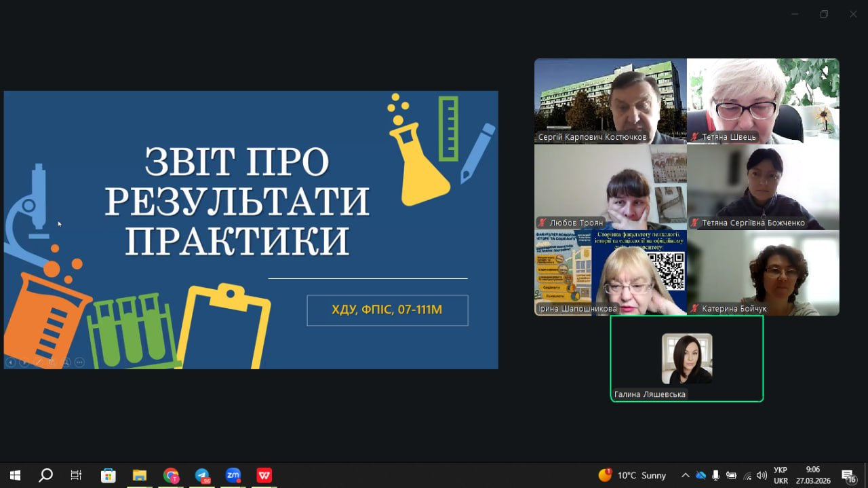Switch to Google Chrome on the taskbar

click(x=171, y=475)
